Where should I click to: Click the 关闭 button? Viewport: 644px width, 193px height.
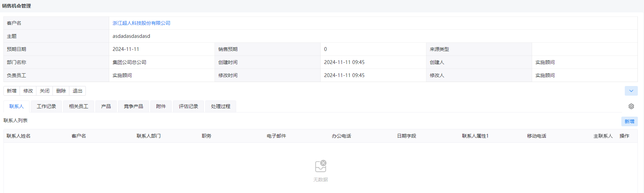[45, 91]
